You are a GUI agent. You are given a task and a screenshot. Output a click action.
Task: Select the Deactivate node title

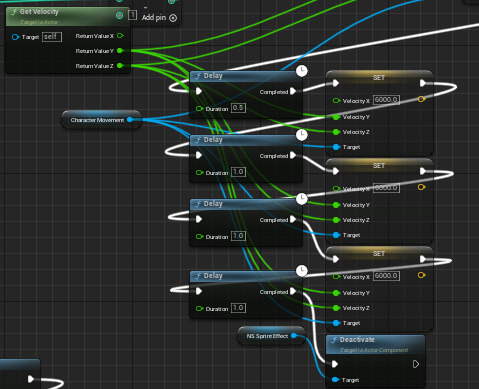(x=357, y=340)
